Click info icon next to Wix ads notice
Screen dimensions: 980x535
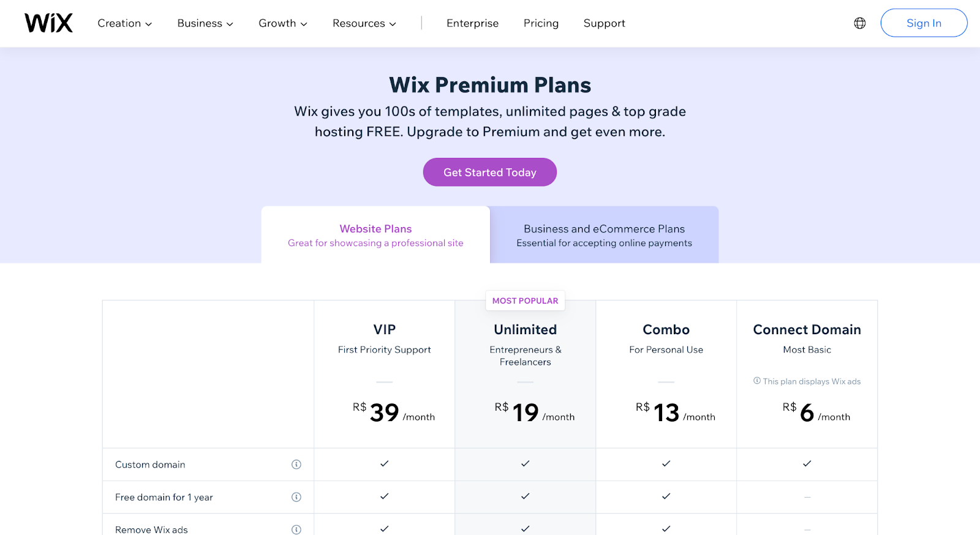757,381
